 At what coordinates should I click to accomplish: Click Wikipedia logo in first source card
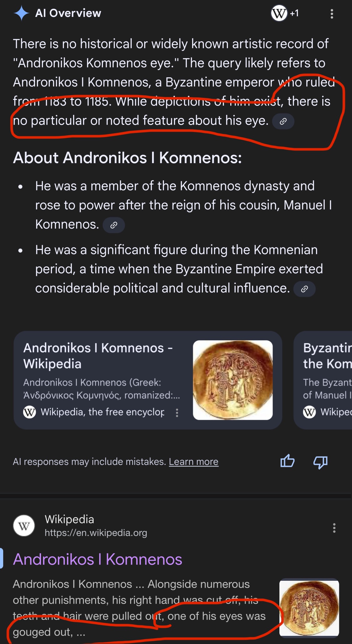coord(30,412)
